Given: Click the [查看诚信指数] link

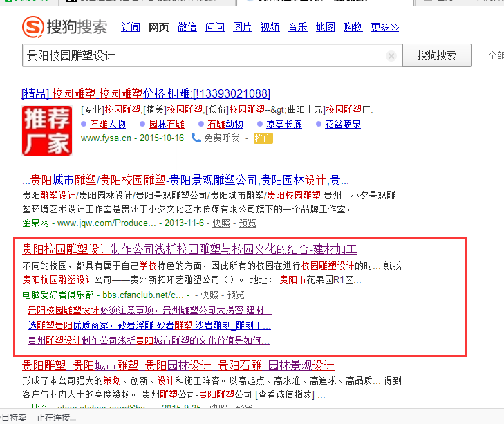Looking at the screenshot, I should pos(285,394).
